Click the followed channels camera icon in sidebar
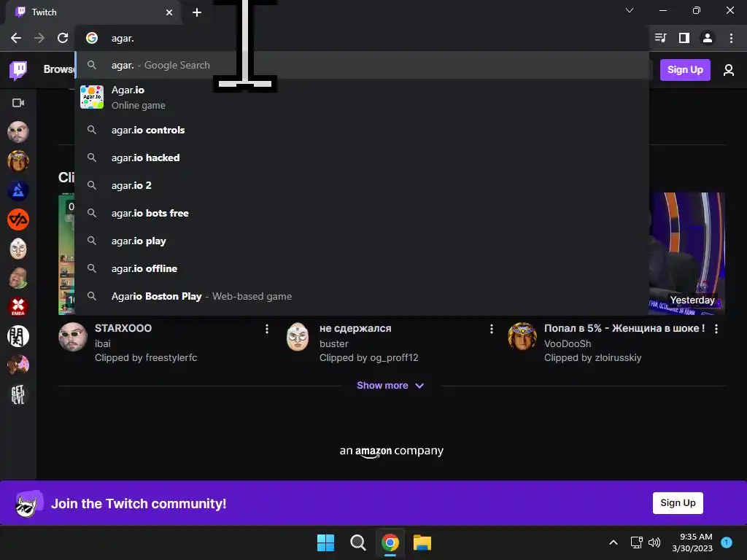 pos(18,103)
